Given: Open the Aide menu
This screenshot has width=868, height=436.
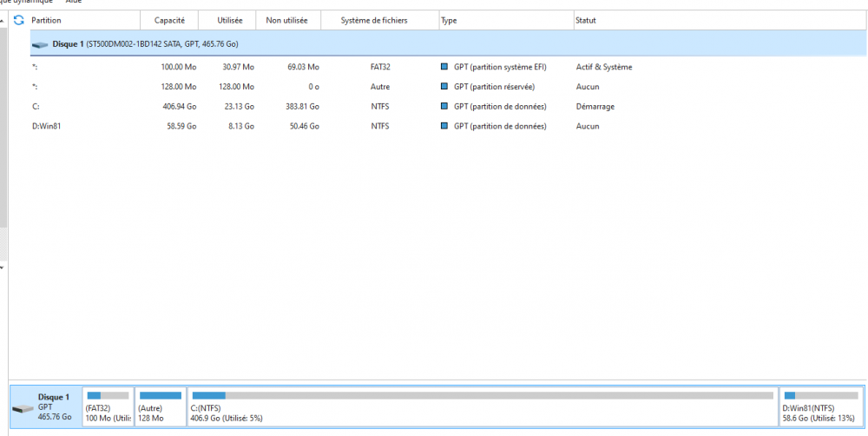Looking at the screenshot, I should (x=74, y=2).
